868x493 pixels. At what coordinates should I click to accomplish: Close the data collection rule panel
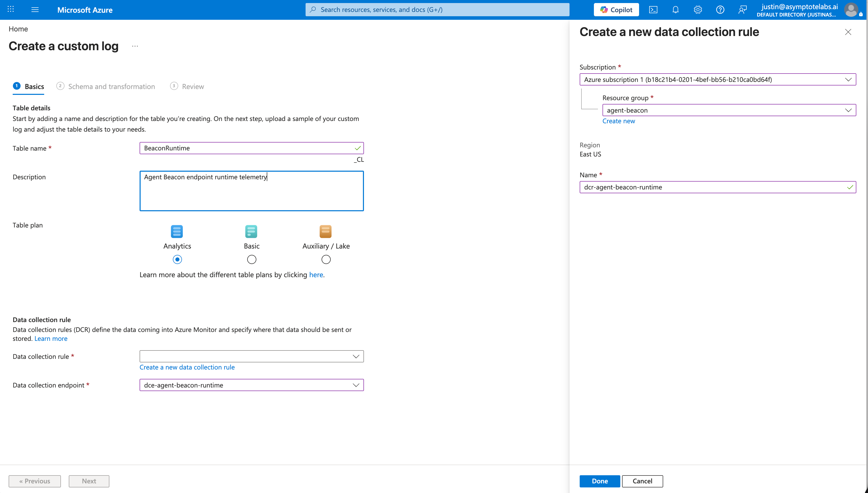[848, 32]
